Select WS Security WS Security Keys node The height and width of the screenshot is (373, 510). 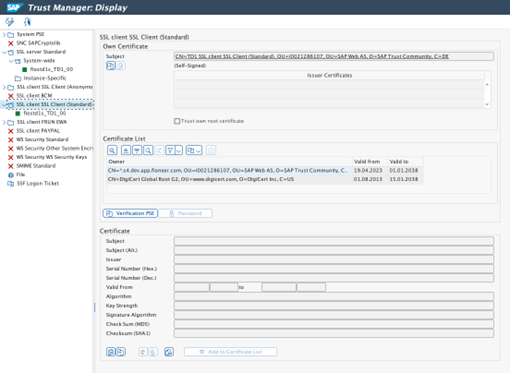pyautogui.click(x=52, y=157)
